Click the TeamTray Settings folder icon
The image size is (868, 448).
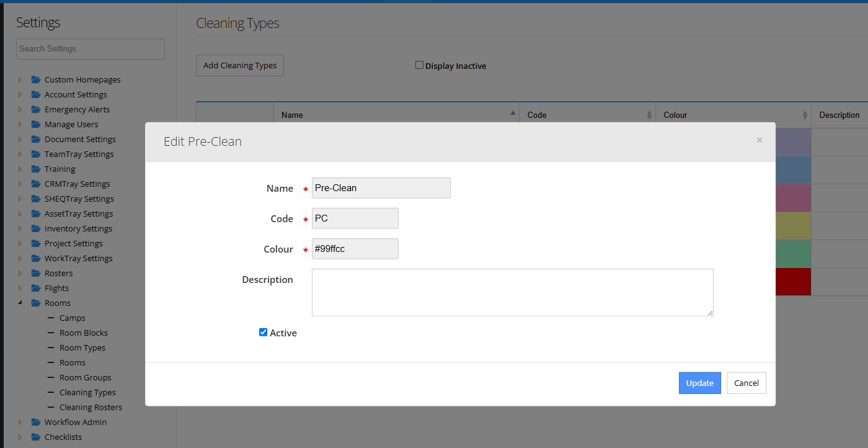pos(36,154)
